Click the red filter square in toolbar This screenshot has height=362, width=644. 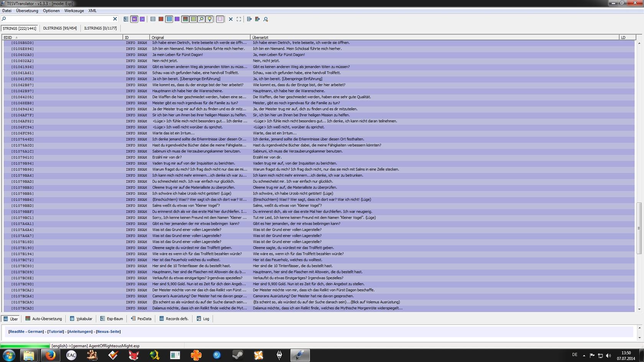pos(161,19)
